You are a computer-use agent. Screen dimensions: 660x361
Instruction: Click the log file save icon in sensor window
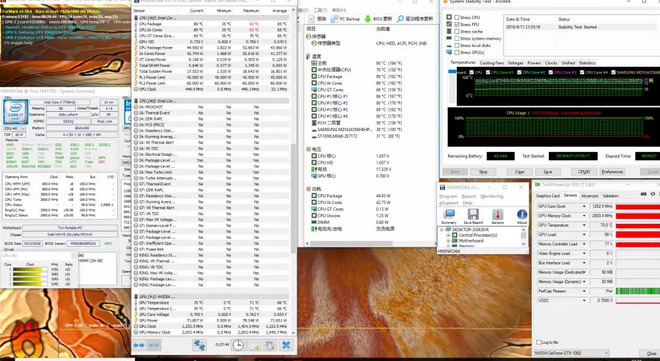point(255,345)
